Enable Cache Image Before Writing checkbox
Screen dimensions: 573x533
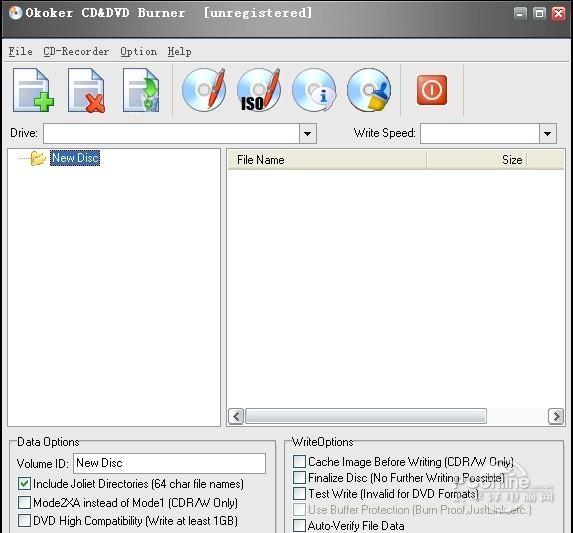(299, 461)
